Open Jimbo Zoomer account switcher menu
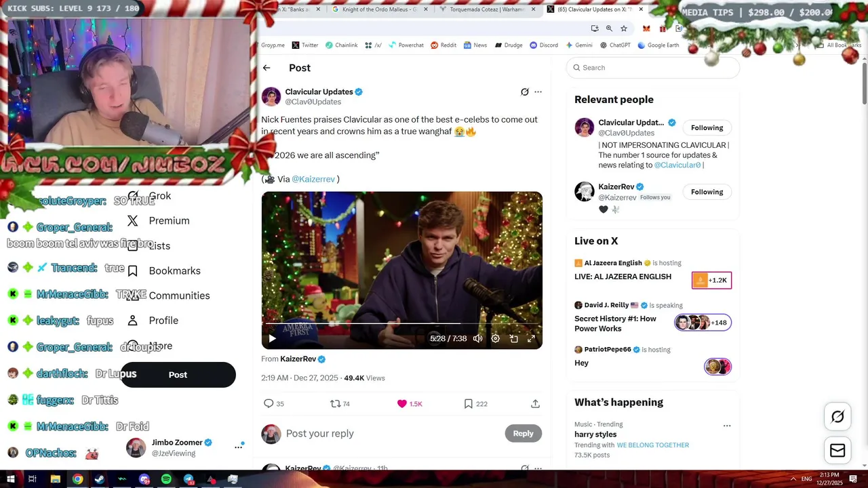The image size is (868, 488). pos(239,447)
